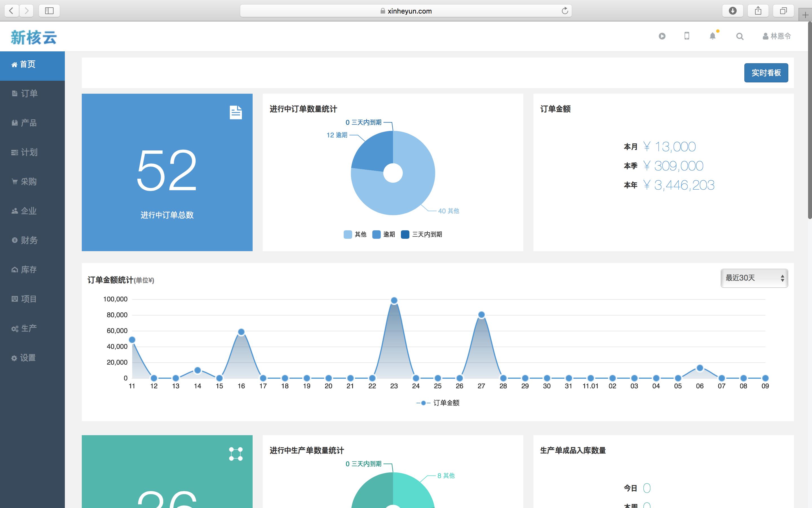Click the 订单金额统计 chart title
Screen dimensions: 812x508
121,280
